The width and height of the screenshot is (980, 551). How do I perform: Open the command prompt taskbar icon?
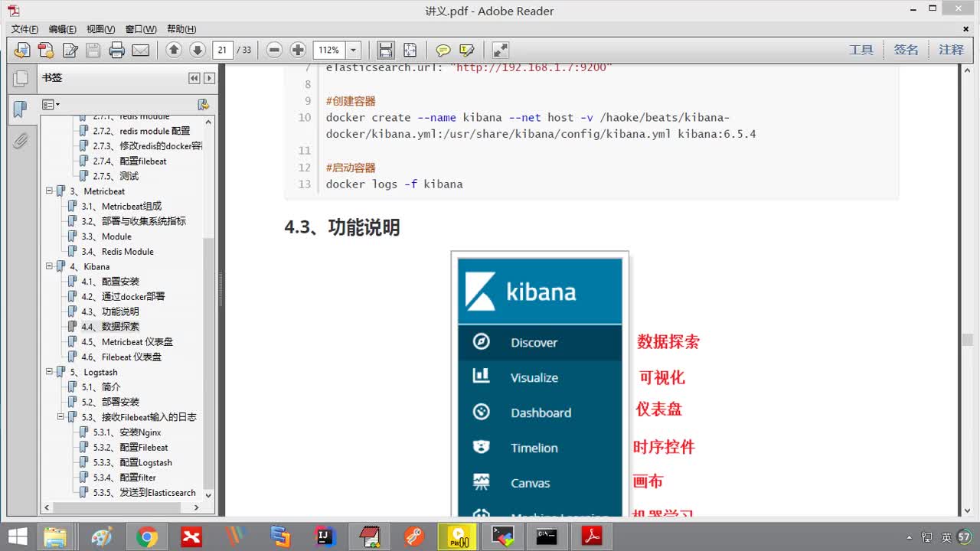pos(546,537)
